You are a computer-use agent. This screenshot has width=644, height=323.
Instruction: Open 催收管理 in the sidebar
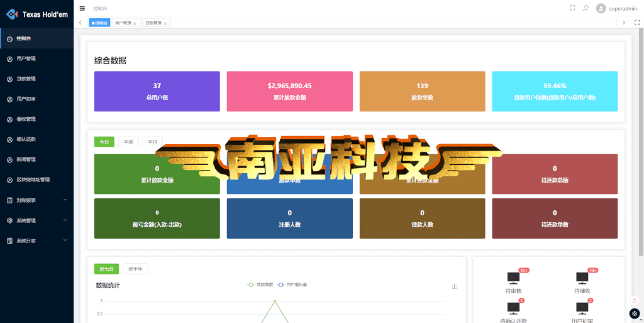pos(36,119)
